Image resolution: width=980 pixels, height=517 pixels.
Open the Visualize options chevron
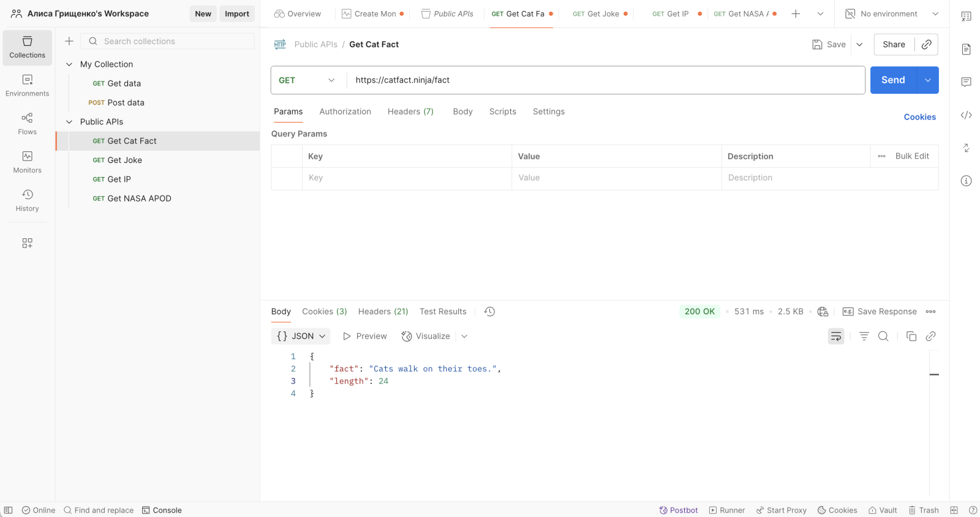click(x=464, y=336)
